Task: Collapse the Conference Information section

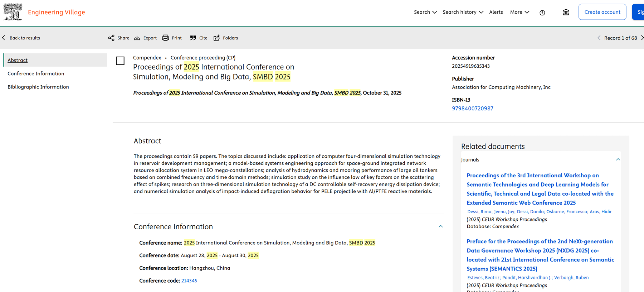Action: 441,226
